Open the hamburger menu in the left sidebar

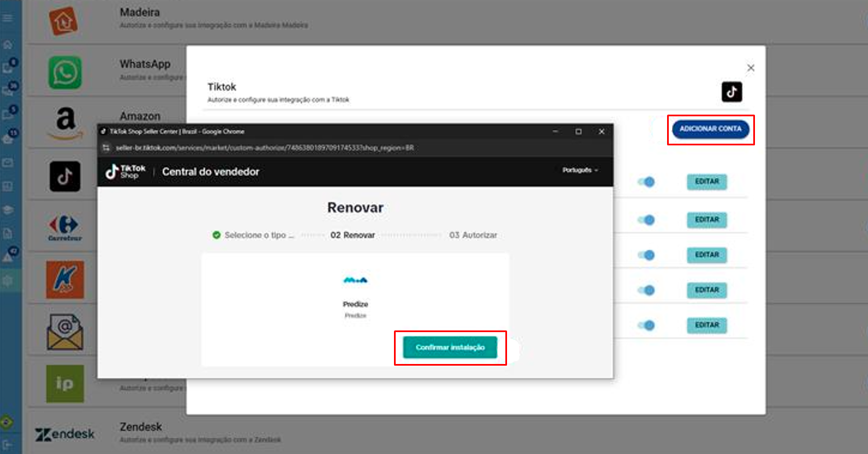click(x=7, y=18)
